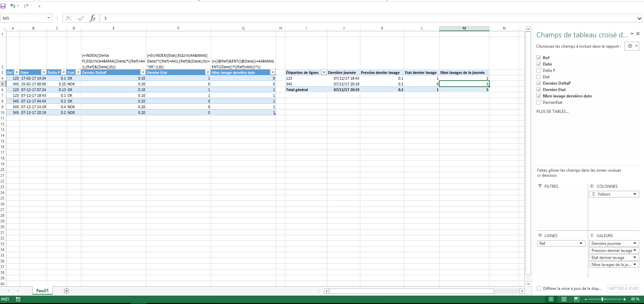Open the Valeurs item in COLONNES area
Image resolution: width=644 pixels, height=304 pixels.
click(614, 194)
